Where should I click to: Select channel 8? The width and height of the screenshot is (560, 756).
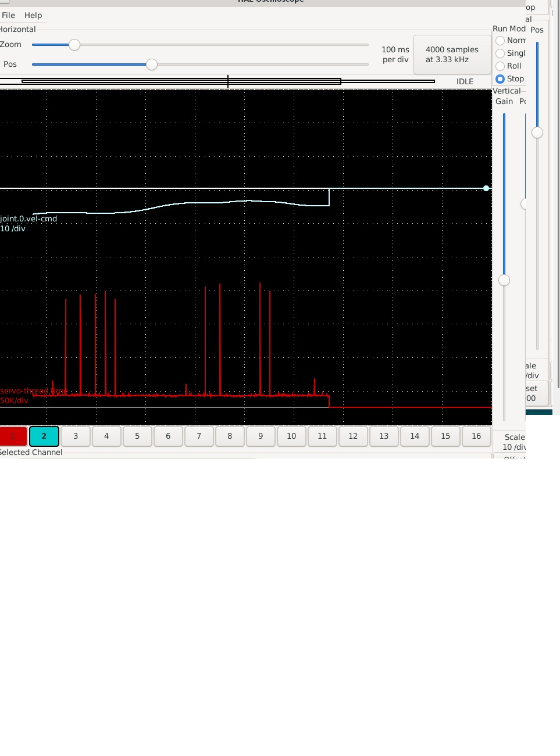(x=229, y=436)
